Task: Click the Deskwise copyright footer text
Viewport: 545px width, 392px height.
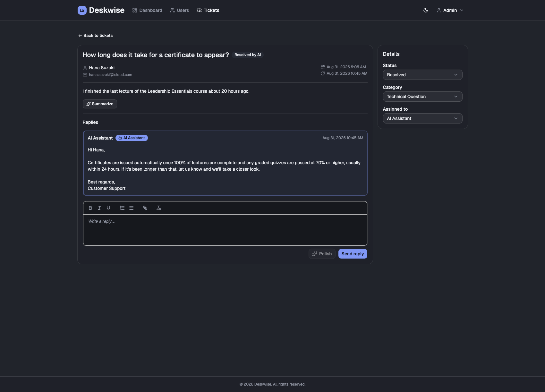Action: click(272, 384)
